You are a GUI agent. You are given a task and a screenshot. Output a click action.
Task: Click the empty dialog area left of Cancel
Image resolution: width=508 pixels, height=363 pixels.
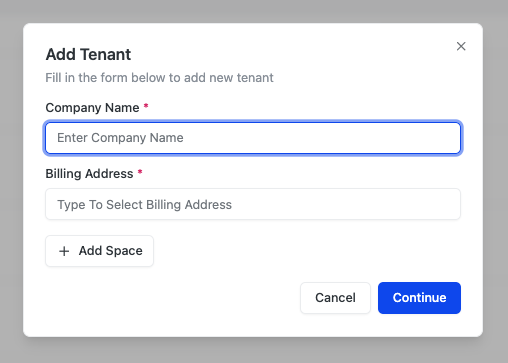pos(167,298)
